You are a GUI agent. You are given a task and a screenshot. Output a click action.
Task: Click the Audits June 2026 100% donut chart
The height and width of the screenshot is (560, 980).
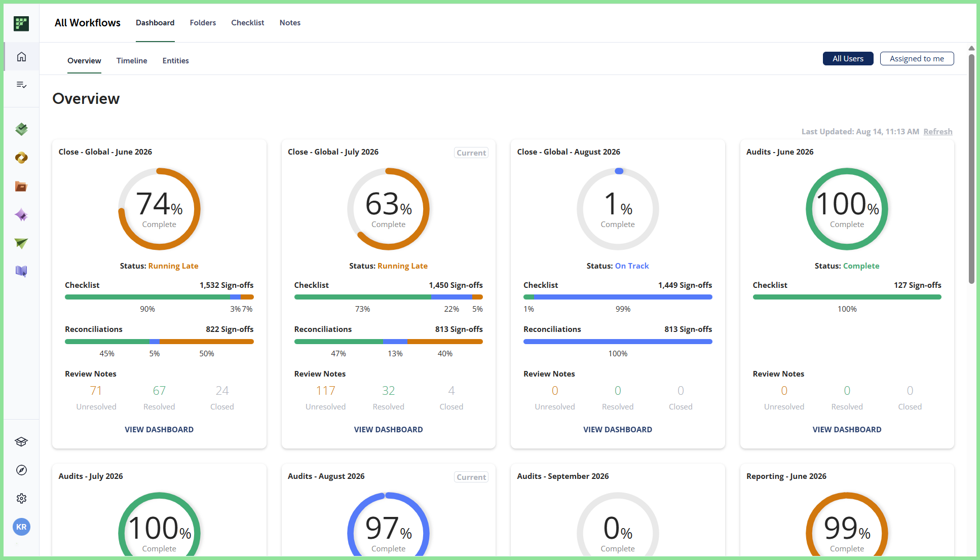point(847,209)
